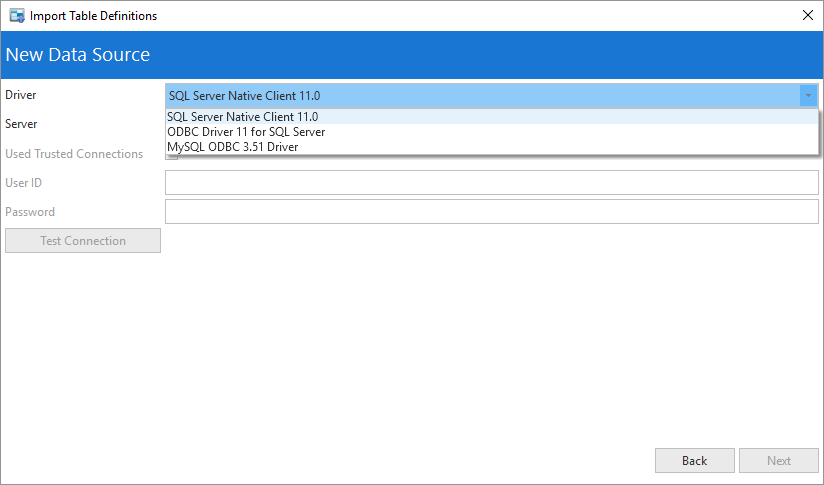Click the Test Connection button
This screenshot has width=824, height=485.
click(x=83, y=241)
